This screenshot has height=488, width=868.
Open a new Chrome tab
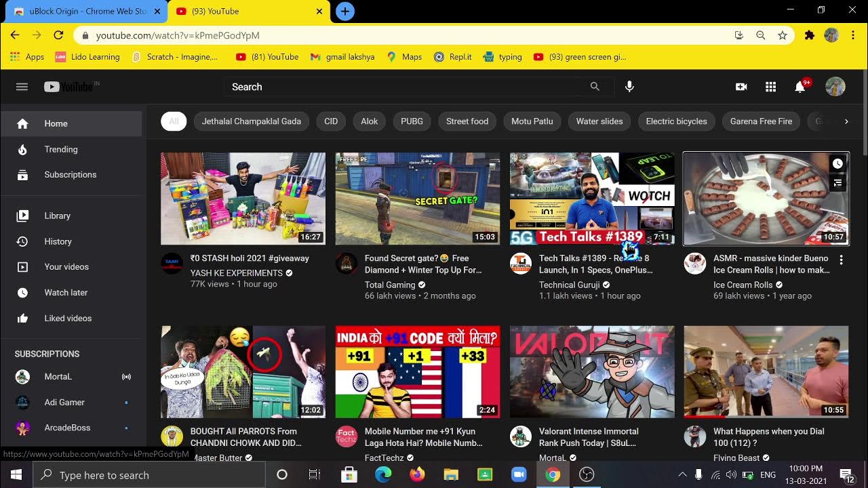(345, 12)
